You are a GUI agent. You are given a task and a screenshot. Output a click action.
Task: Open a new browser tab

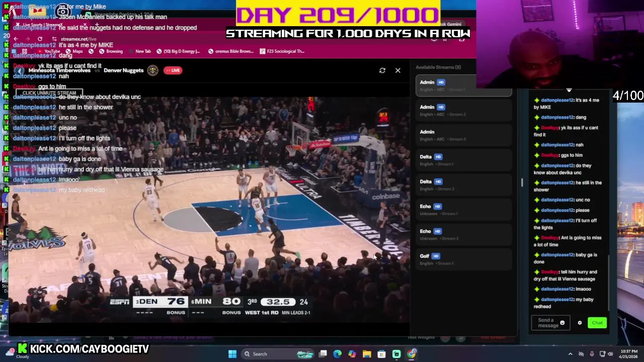click(97, 25)
